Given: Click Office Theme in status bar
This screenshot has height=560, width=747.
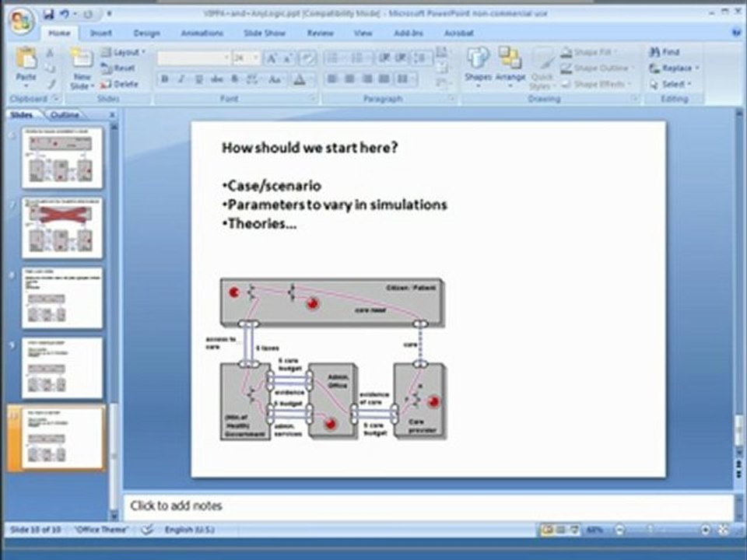Looking at the screenshot, I should (x=101, y=530).
